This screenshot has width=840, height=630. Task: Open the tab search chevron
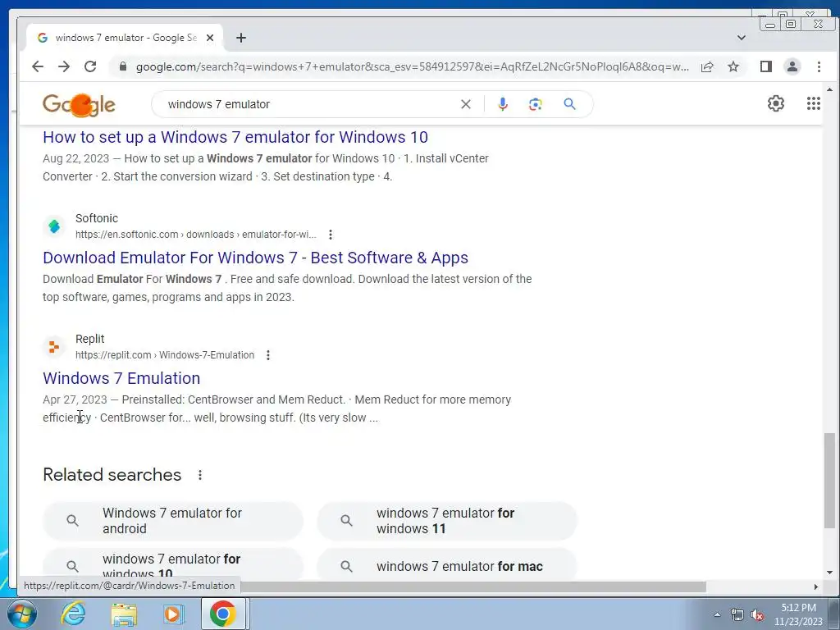[x=742, y=38]
